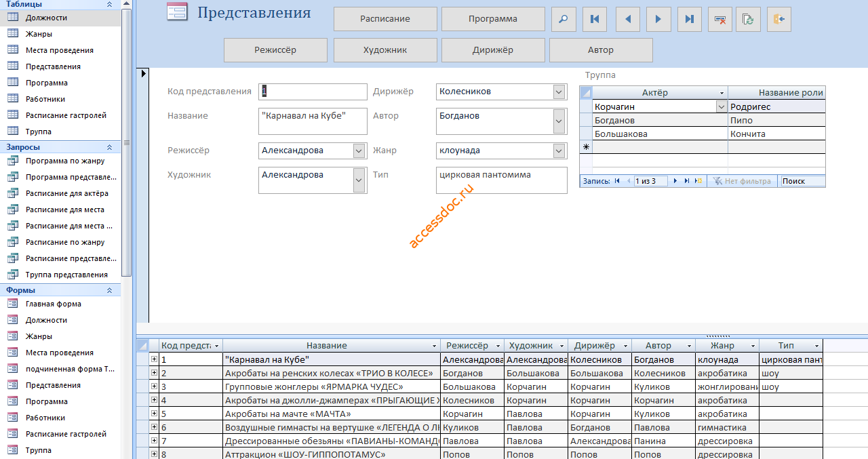Viewport: 868px width, 459px height.
Task: Open Жанры table in navigation pane
Action: (60, 34)
